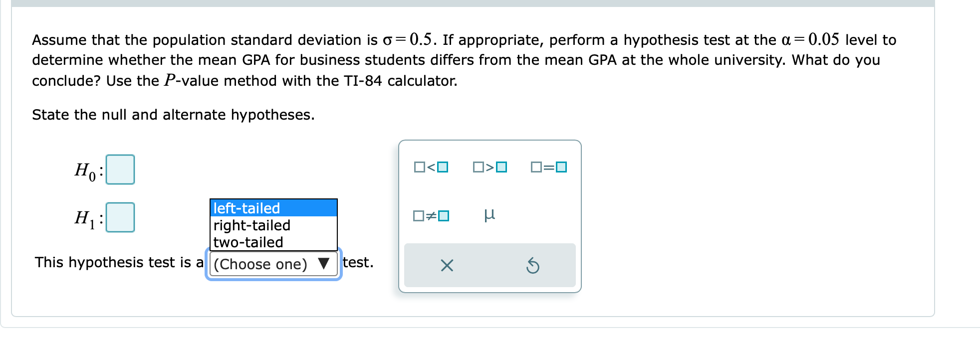
Task: Click the undo arrow in the palette
Action: tap(534, 266)
